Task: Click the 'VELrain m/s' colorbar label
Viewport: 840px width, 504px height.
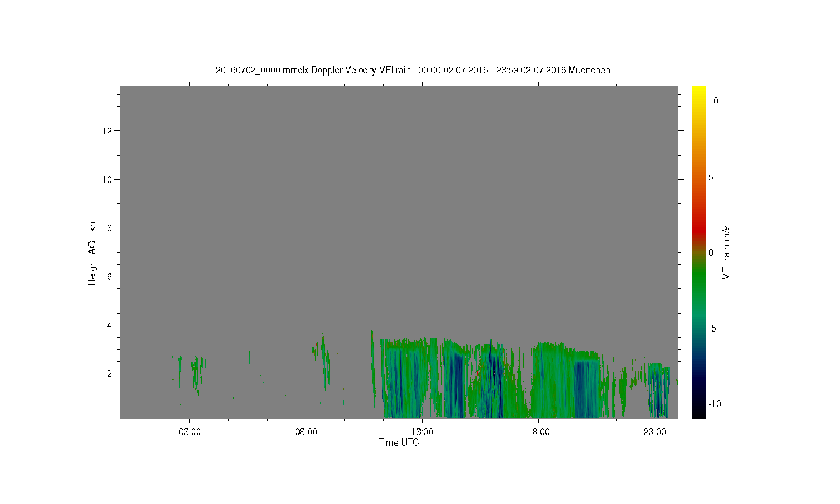Action: [x=726, y=252]
